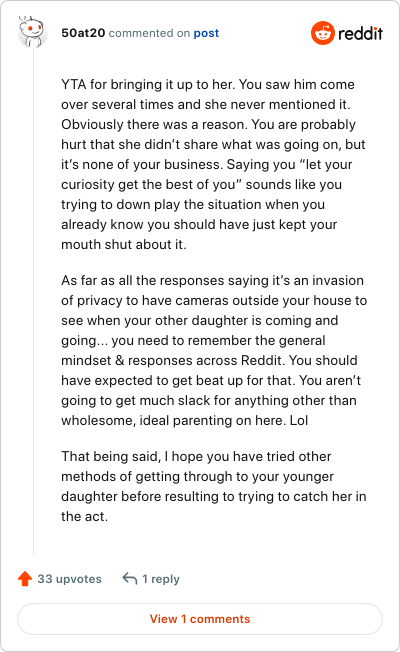The image size is (400, 652).
Task: Click the final line "the act."
Action: tap(84, 516)
